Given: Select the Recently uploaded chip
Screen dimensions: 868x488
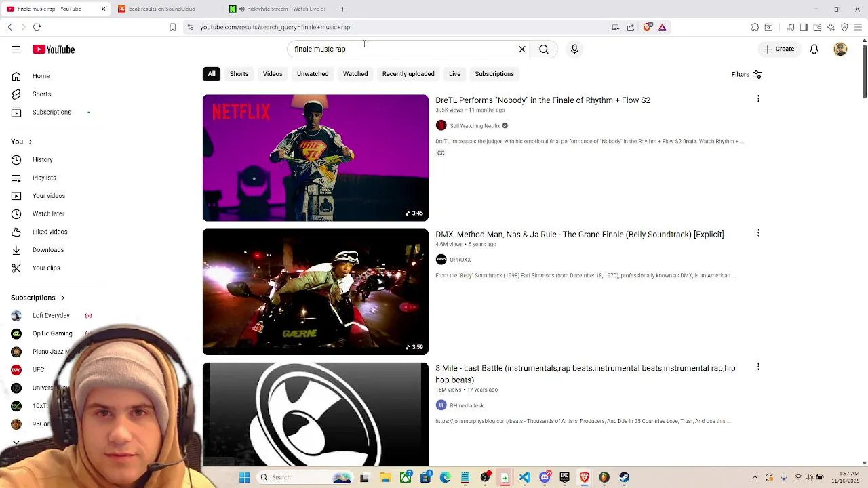Looking at the screenshot, I should click(x=408, y=74).
